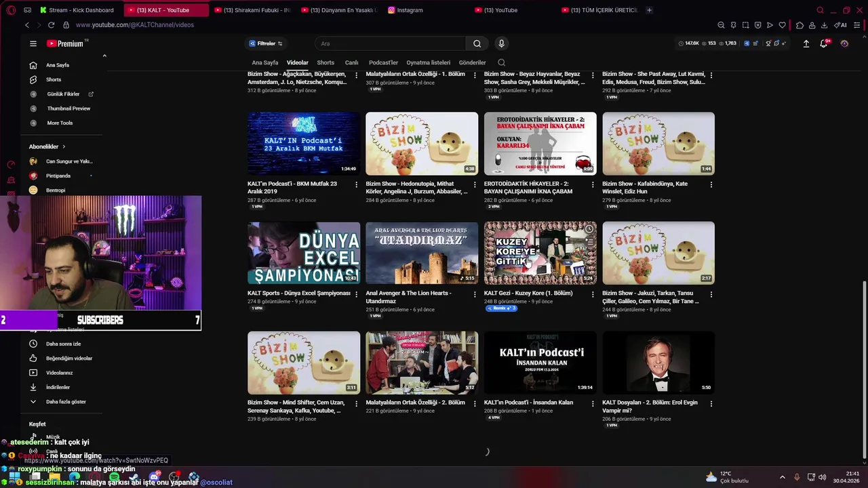Open Bentropi subscription channel

pos(56,190)
